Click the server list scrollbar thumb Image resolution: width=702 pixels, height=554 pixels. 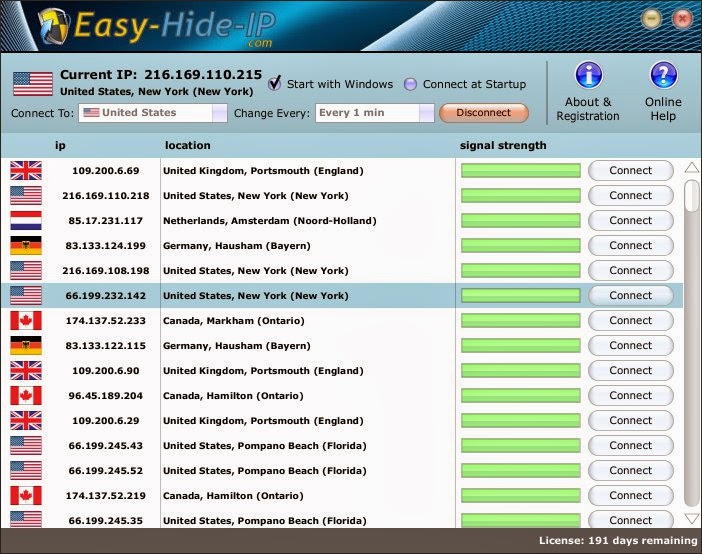click(x=692, y=195)
